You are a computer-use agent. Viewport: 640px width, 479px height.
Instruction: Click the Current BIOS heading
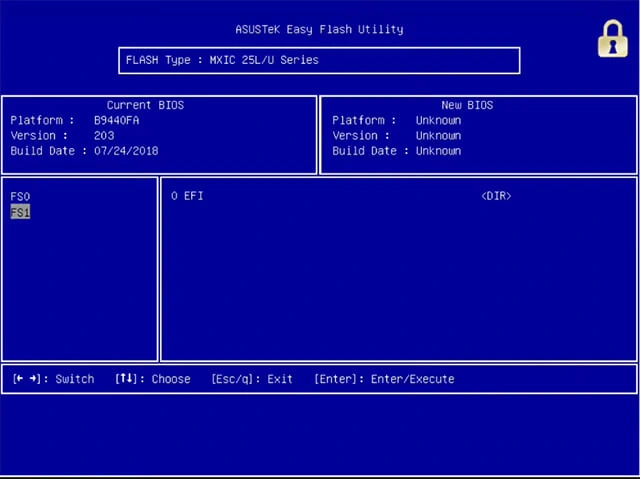[145, 105]
